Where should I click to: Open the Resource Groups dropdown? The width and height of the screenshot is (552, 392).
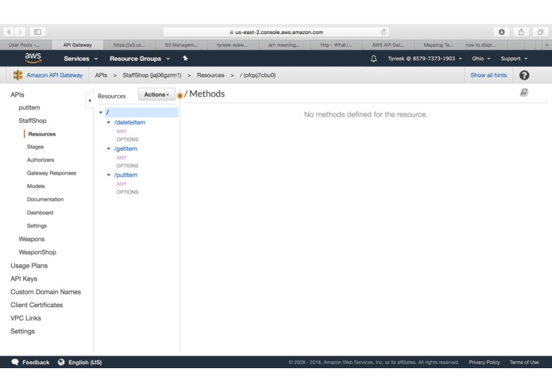click(x=140, y=59)
